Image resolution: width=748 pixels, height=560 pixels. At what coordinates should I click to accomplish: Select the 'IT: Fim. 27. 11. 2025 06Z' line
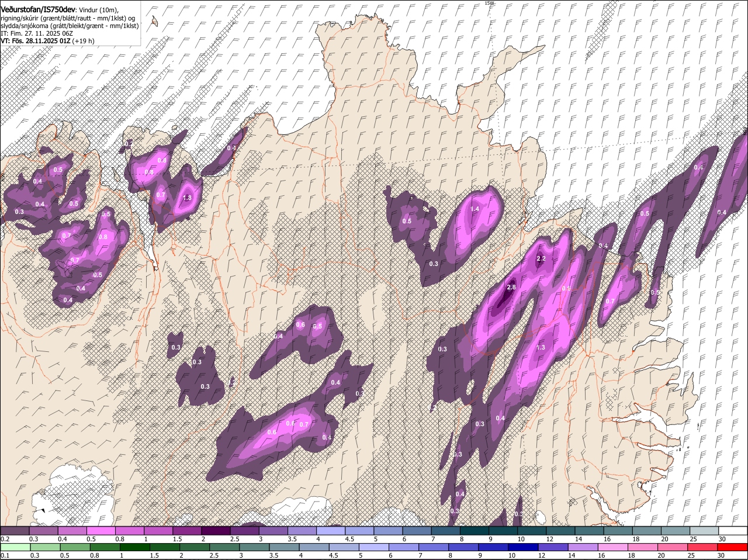[x=37, y=33]
